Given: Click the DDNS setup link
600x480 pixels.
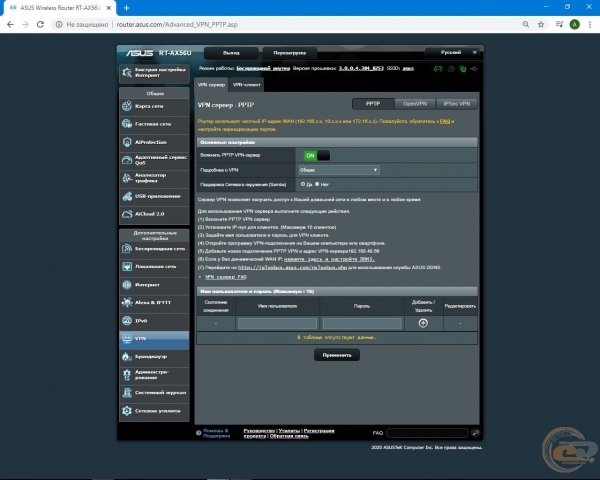Looking at the screenshot, I should coord(329,259).
